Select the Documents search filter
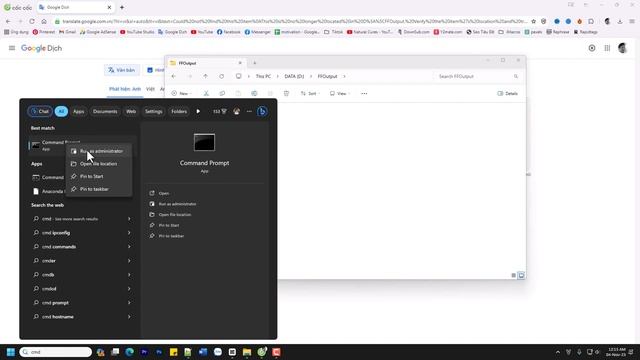 click(105, 111)
